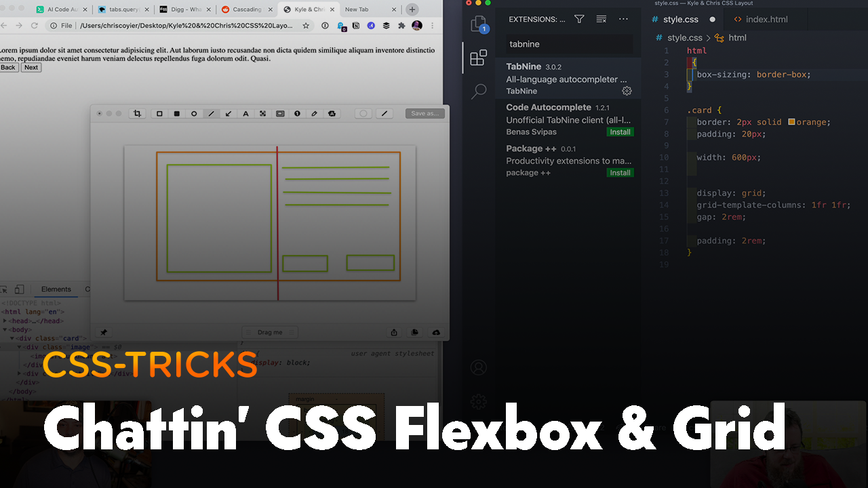Expand the head element in DOM tree

[5, 321]
